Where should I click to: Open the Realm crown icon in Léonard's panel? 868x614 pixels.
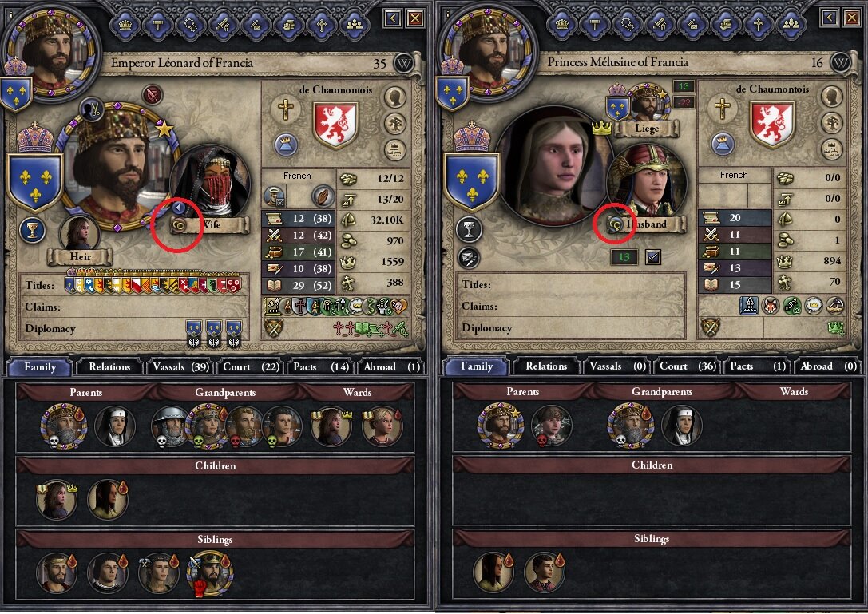[x=125, y=25]
